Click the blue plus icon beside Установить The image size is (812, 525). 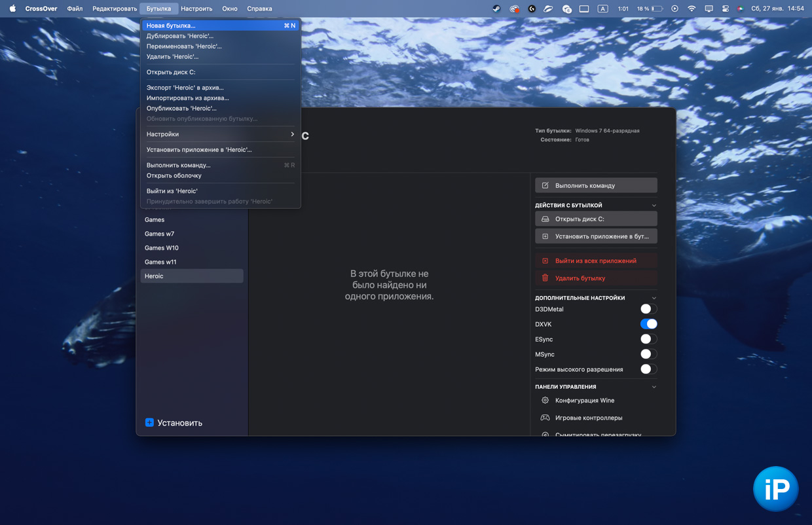click(149, 423)
